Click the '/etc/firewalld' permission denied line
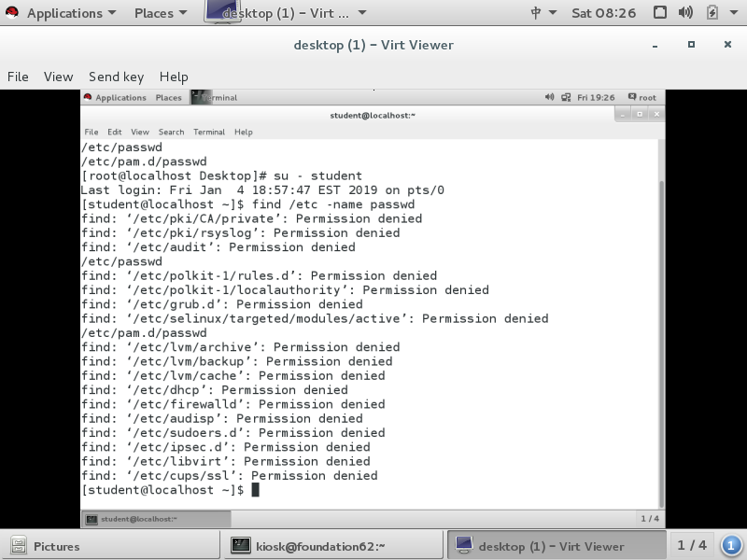This screenshot has height=560, width=747. pyautogui.click(x=233, y=404)
